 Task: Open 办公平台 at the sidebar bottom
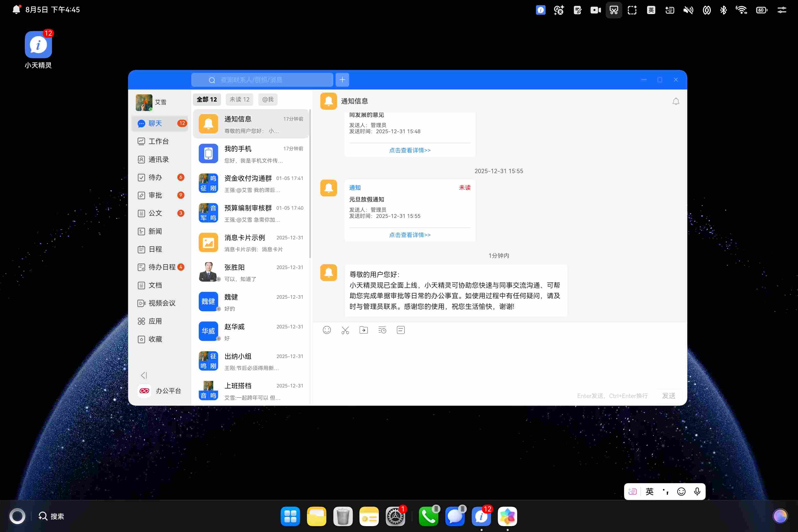tap(159, 391)
